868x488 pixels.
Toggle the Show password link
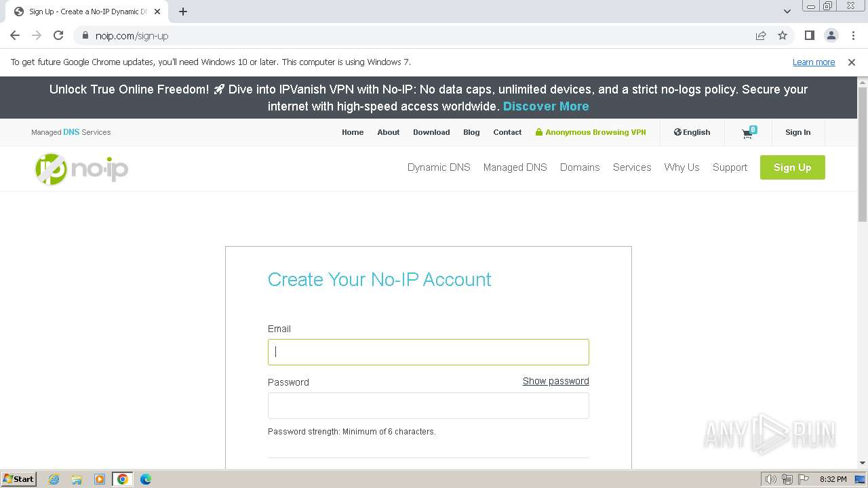556,381
